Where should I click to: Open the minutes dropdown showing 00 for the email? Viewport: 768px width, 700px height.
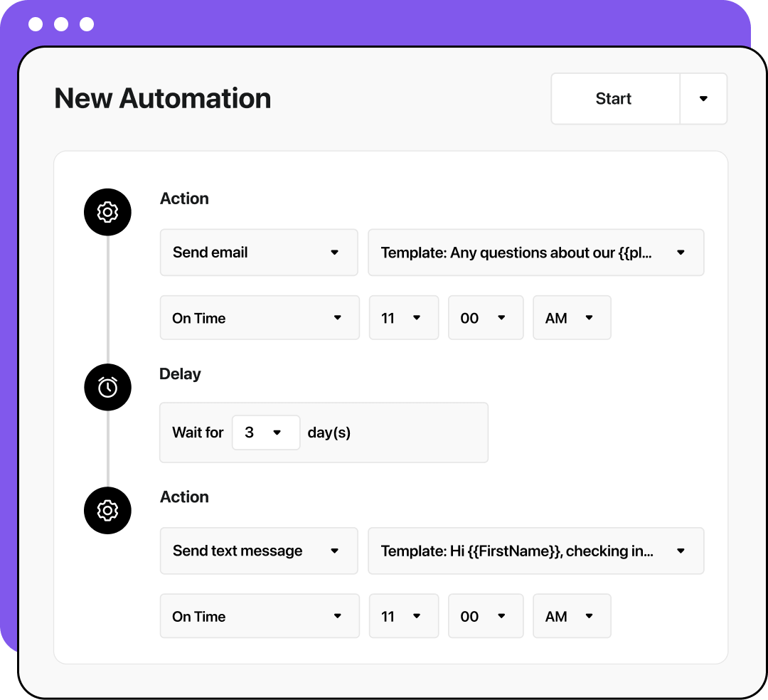pyautogui.click(x=485, y=317)
